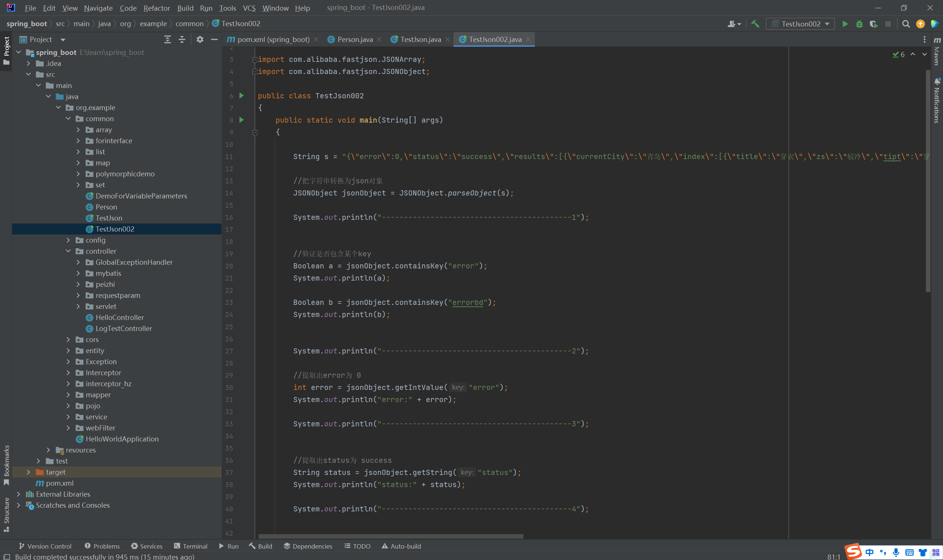Image resolution: width=943 pixels, height=560 pixels.
Task: Toggle the Bookmarks side panel
Action: [6, 465]
